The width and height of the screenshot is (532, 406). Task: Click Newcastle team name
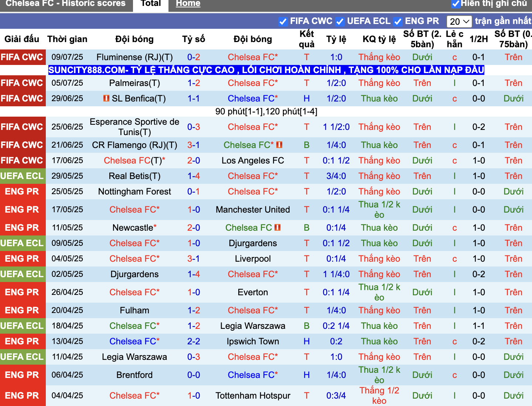click(133, 228)
